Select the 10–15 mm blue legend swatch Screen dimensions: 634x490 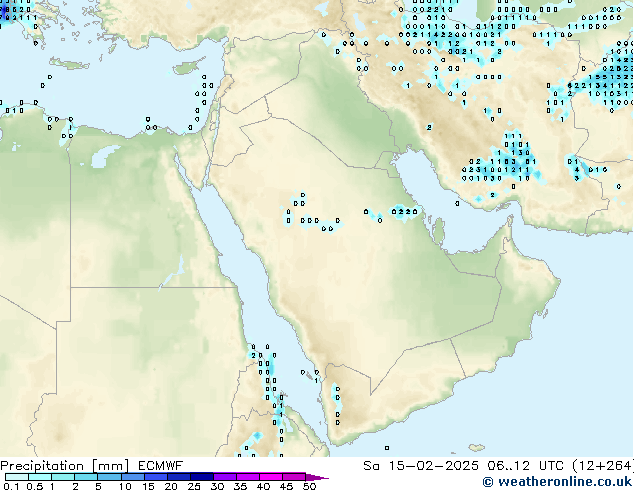point(132,477)
